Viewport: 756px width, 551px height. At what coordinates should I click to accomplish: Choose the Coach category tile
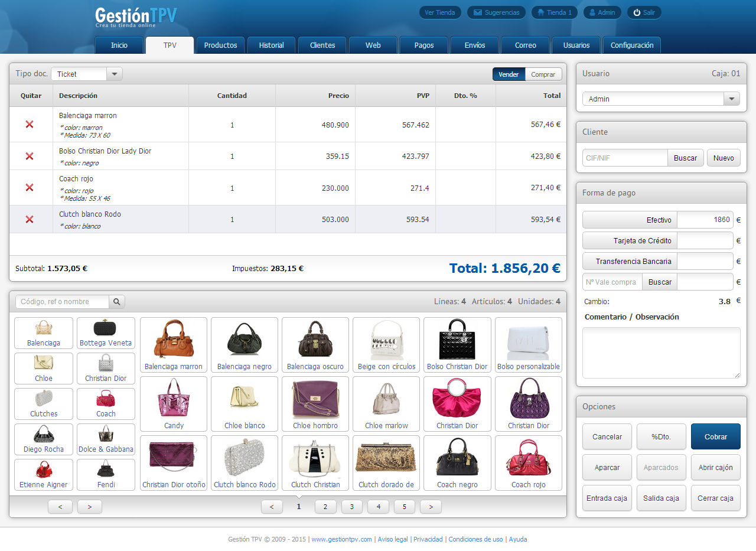tap(106, 404)
